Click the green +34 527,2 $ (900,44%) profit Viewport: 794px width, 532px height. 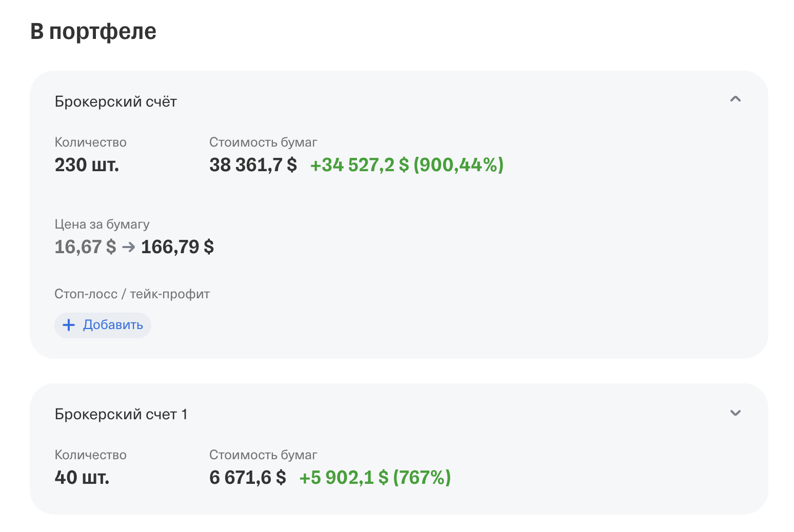coord(407,165)
